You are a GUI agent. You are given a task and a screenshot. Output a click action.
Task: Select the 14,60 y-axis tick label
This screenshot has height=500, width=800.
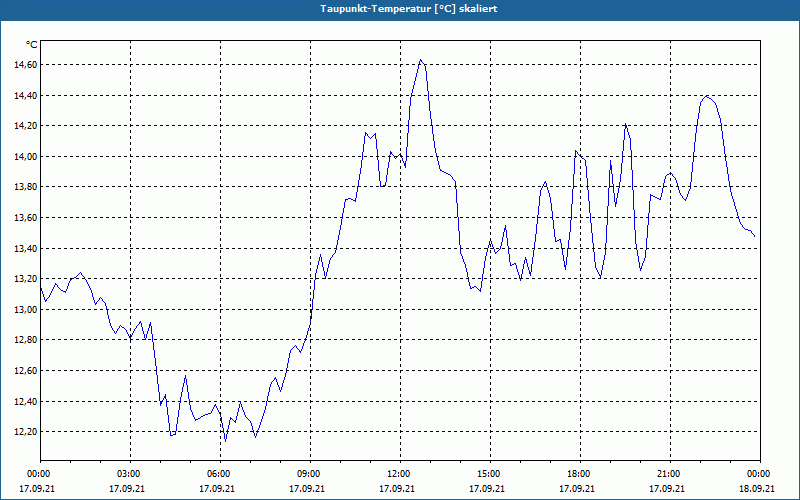coord(23,65)
